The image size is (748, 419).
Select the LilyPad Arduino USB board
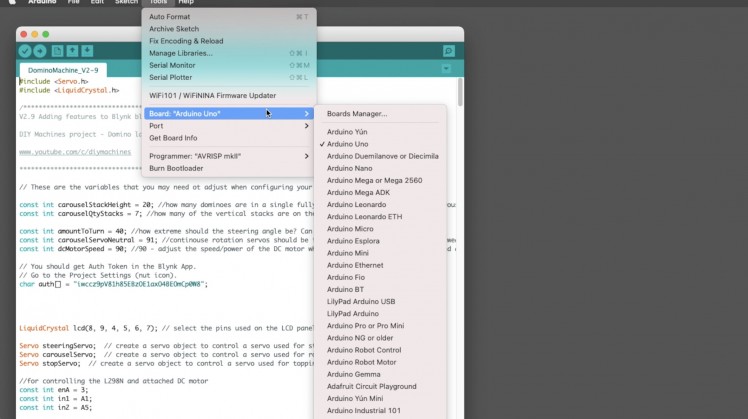[380, 302]
